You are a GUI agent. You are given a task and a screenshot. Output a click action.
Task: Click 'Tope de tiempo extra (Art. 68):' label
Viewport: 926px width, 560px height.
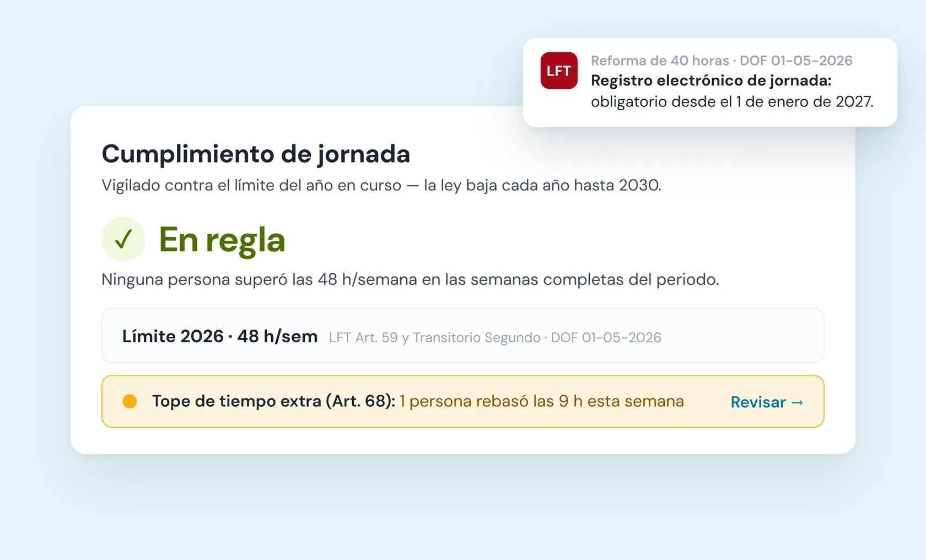coord(274,401)
